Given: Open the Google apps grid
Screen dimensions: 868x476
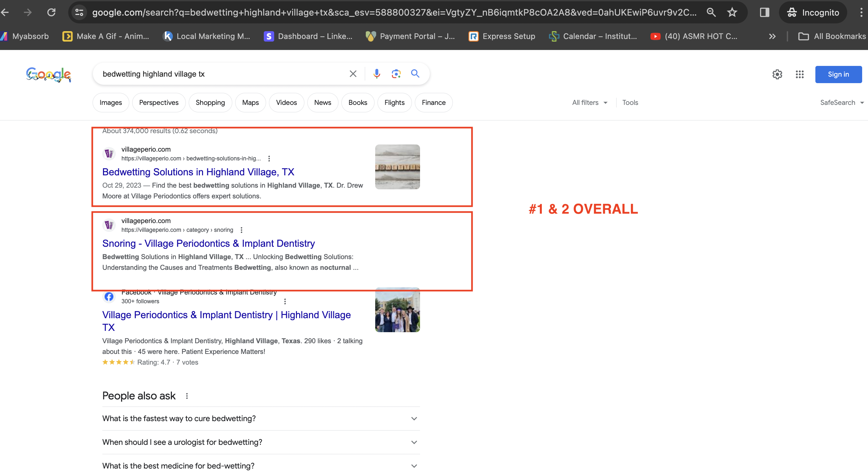Looking at the screenshot, I should 799,74.
